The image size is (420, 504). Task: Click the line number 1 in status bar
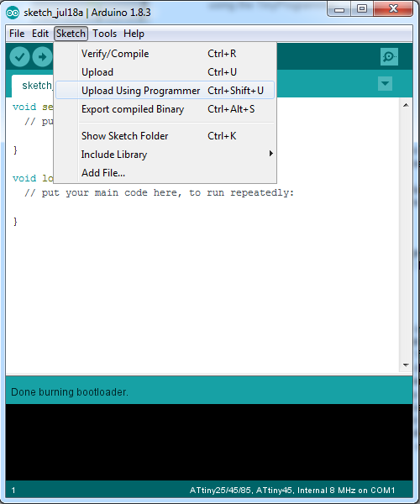tap(13, 491)
